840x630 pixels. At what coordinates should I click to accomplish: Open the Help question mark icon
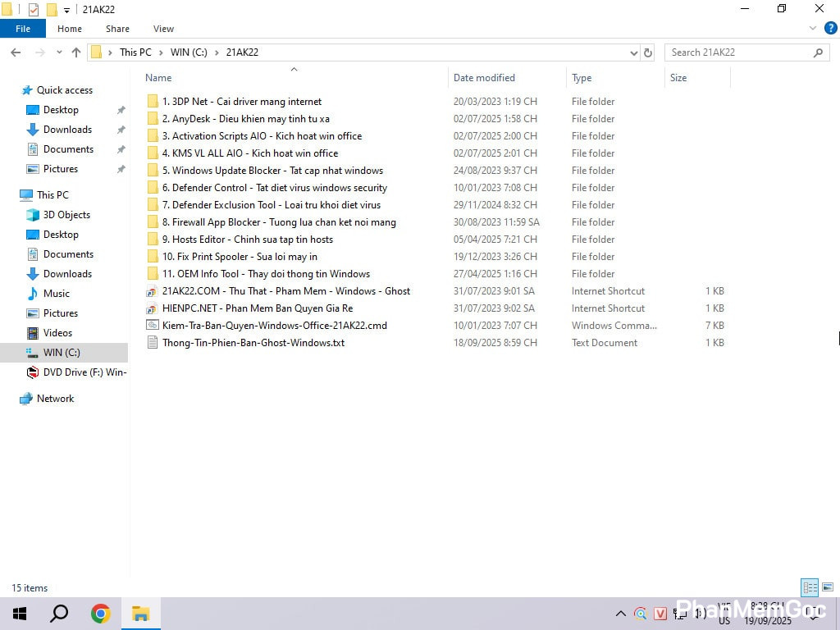click(830, 28)
